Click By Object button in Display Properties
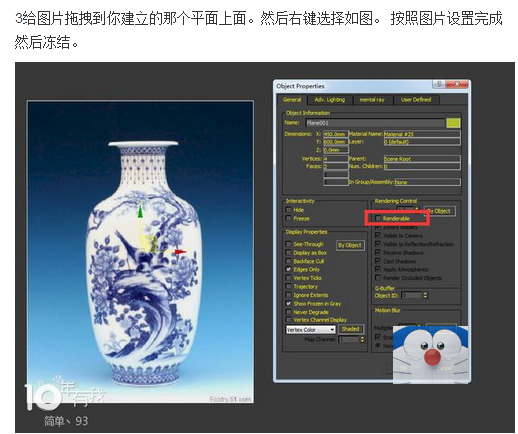This screenshot has height=434, width=518. pyautogui.click(x=350, y=245)
